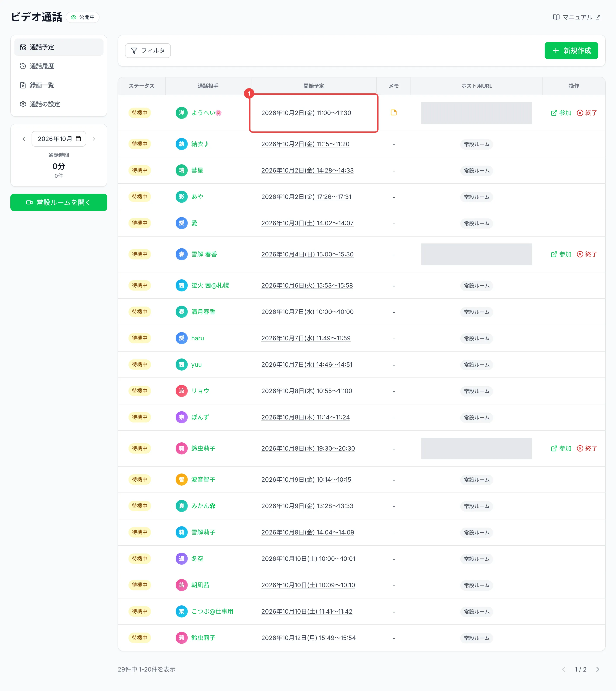Create a new call with 新規作成

(571, 50)
